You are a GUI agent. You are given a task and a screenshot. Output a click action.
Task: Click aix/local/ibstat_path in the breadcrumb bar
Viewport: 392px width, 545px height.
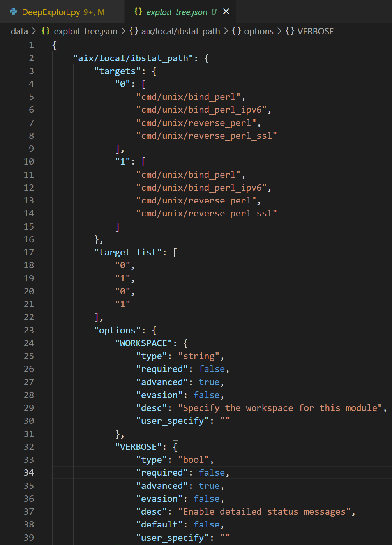[x=180, y=31]
